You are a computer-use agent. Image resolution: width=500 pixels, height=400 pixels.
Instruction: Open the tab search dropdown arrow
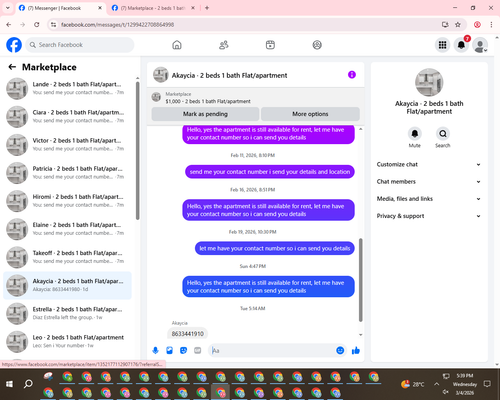click(8, 8)
